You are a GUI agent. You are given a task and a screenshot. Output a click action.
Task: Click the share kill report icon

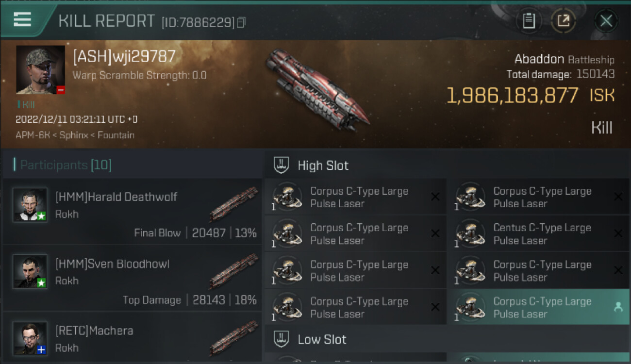[564, 21]
